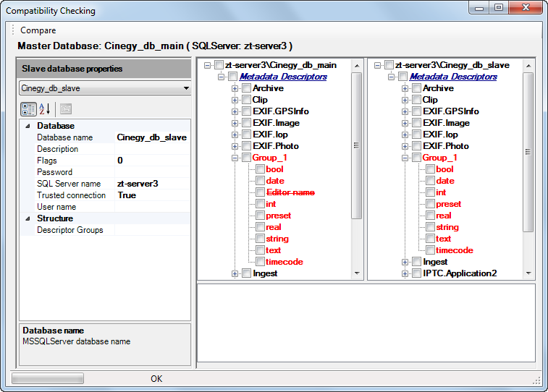
Task: Click the Alphabetical sort icon
Action: (45, 109)
